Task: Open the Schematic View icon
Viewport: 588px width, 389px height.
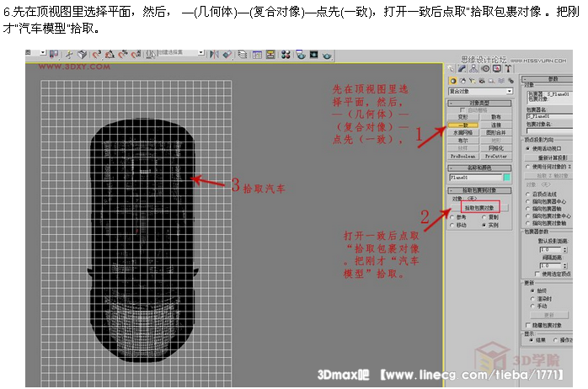Action: pos(270,55)
